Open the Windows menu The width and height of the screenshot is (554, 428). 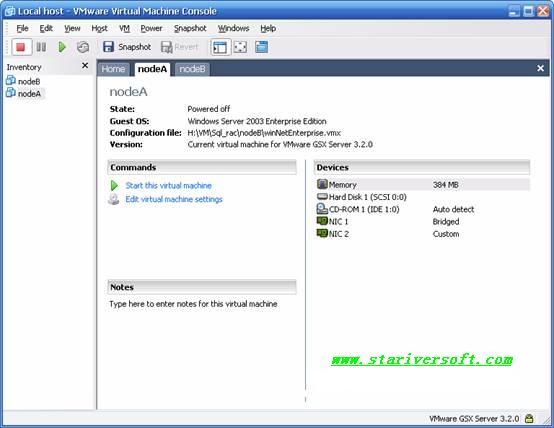click(233, 28)
